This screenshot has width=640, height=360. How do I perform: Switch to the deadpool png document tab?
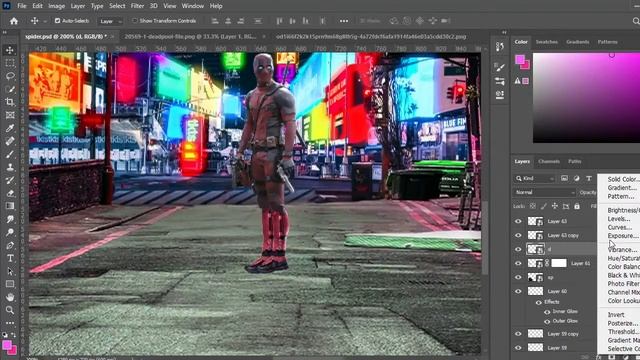coord(191,37)
